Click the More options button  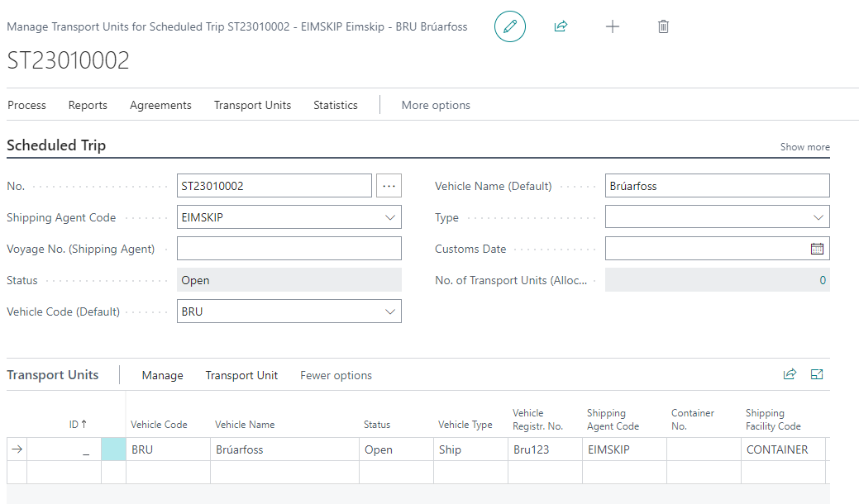436,105
